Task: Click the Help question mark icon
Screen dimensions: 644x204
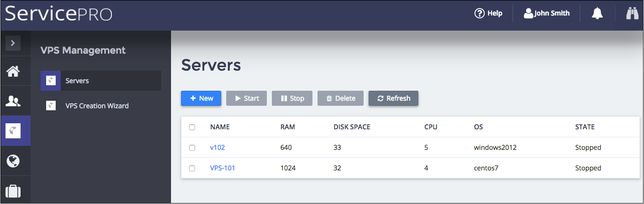Action: [479, 14]
